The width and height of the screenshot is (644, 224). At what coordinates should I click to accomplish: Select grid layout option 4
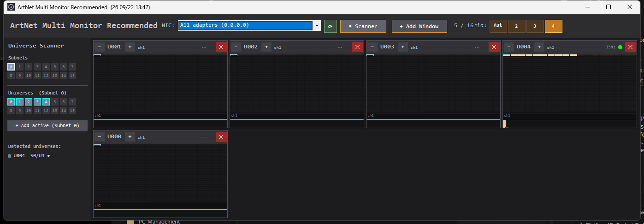click(x=553, y=26)
